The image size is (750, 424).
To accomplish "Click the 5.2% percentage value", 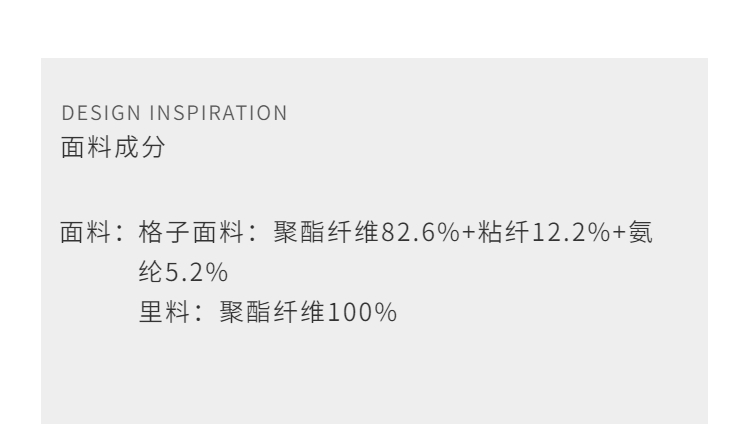I will click(x=195, y=270).
